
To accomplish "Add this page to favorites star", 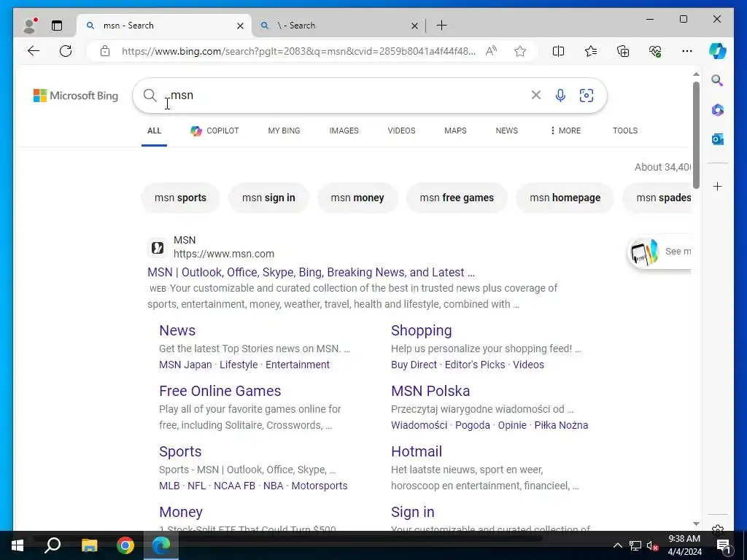I will point(520,51).
